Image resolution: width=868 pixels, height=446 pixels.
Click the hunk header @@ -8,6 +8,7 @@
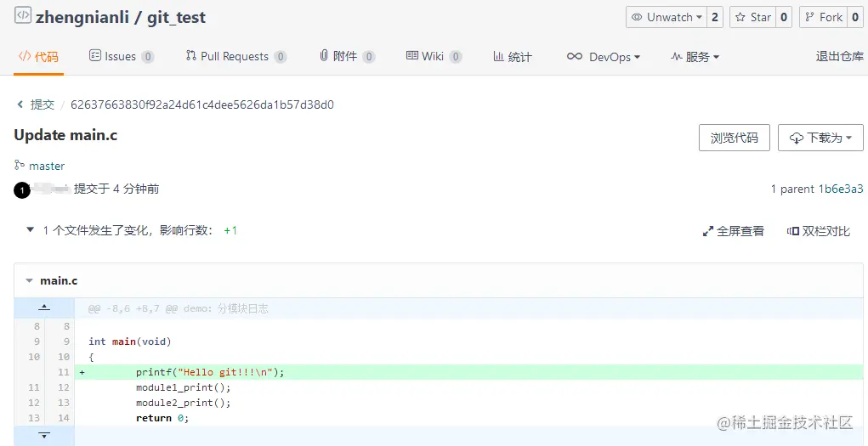[179, 308]
